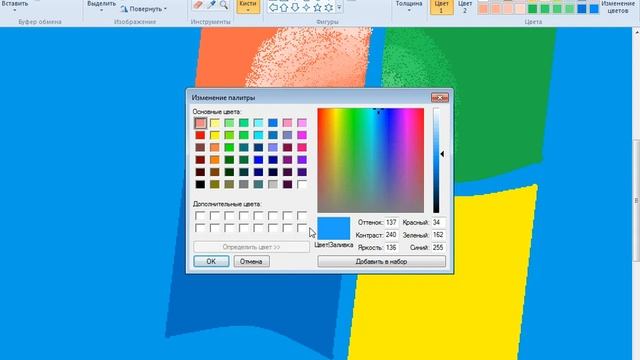Click the Синий blue field showing 255
This screenshot has height=360, width=640.
point(438,247)
